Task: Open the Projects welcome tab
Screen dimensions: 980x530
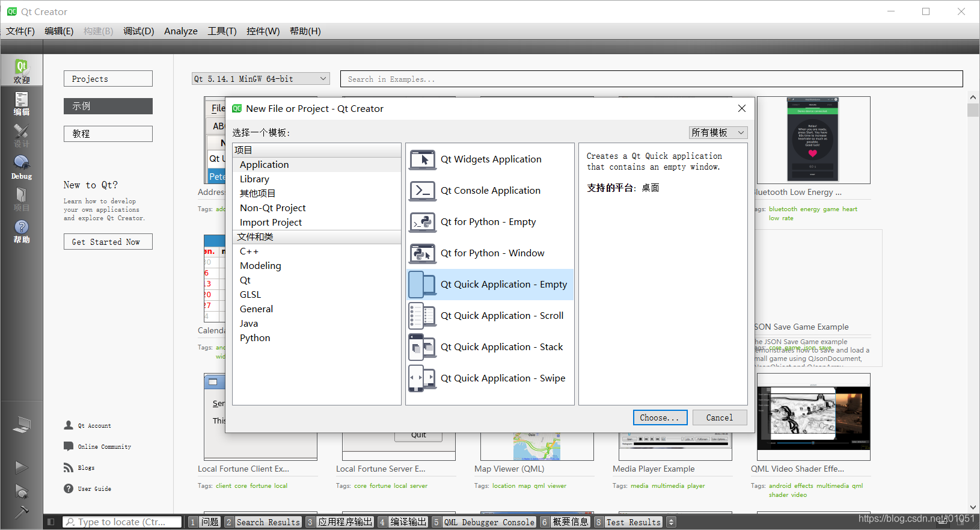Action: click(x=108, y=79)
